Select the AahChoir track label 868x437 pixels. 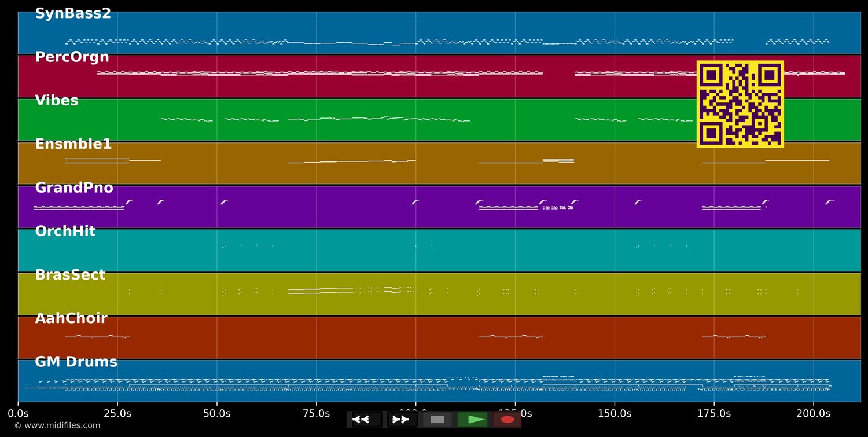(x=71, y=318)
